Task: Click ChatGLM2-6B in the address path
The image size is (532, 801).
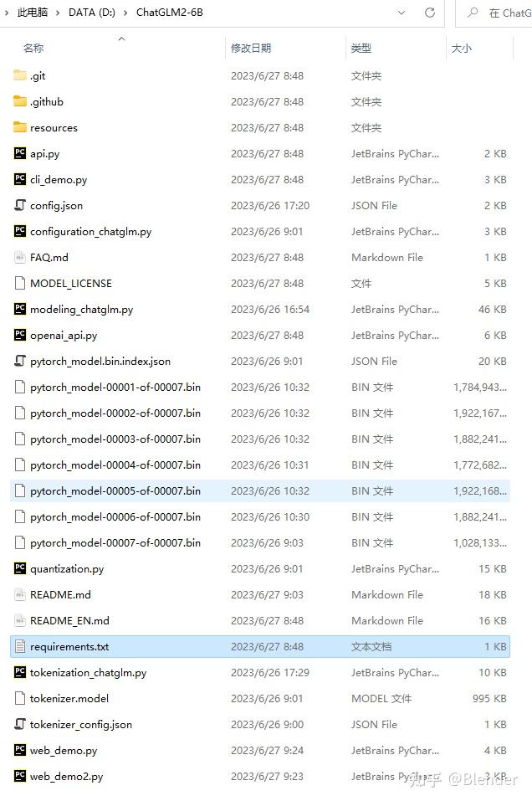Action: [x=170, y=13]
